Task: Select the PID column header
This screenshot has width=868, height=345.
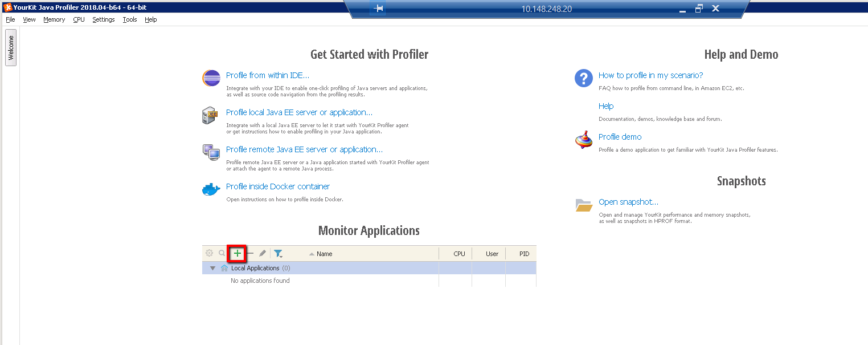Action: [x=523, y=253]
